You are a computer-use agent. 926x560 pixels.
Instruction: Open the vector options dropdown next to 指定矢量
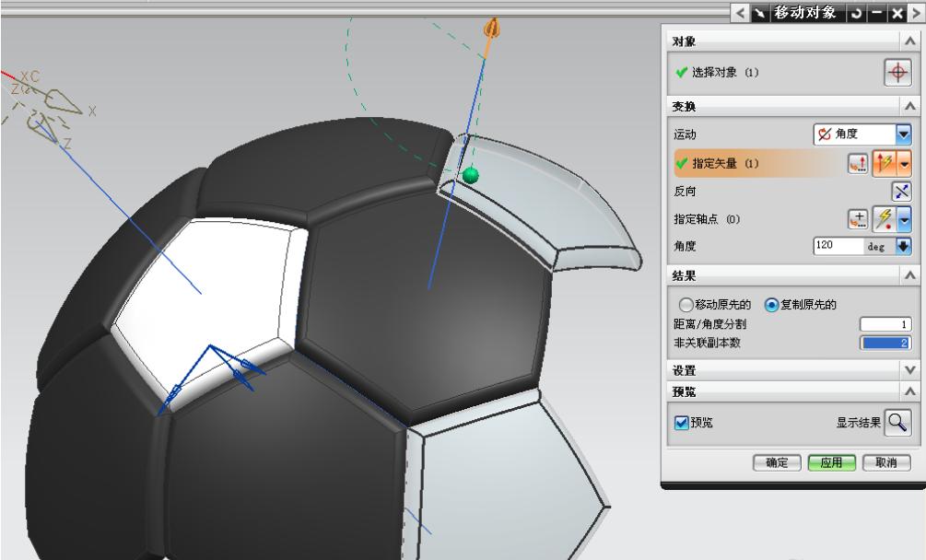tap(905, 162)
